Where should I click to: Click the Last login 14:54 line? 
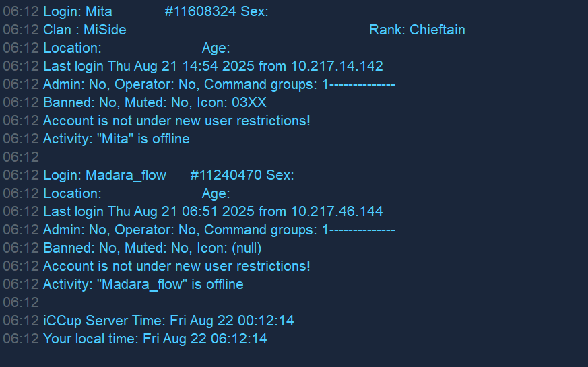[213, 67]
